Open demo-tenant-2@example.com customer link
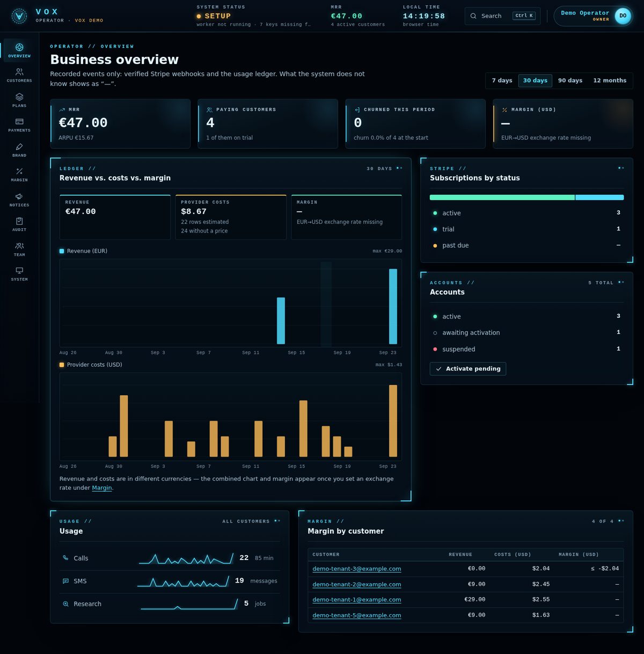Image resolution: width=644 pixels, height=654 pixels. tap(357, 584)
